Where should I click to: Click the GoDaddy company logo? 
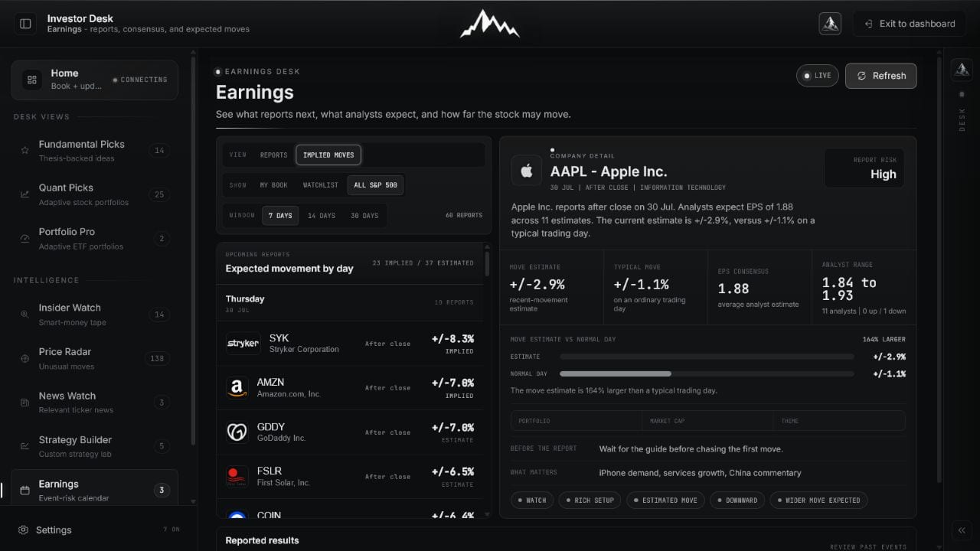tap(237, 432)
